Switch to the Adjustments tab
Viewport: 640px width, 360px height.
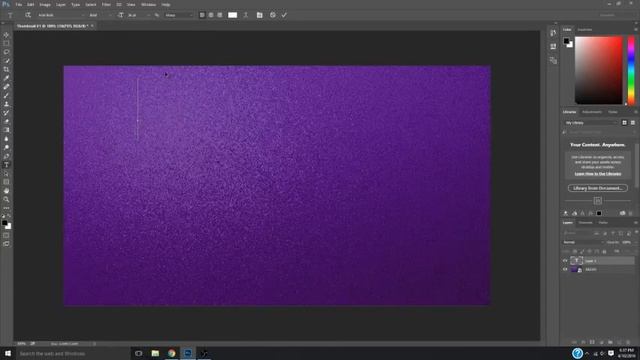coord(592,112)
